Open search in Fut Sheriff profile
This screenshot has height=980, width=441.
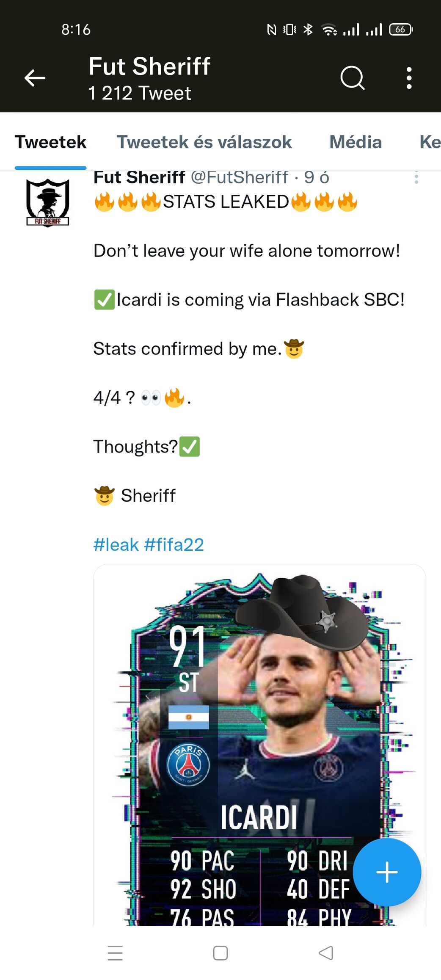[x=352, y=78]
